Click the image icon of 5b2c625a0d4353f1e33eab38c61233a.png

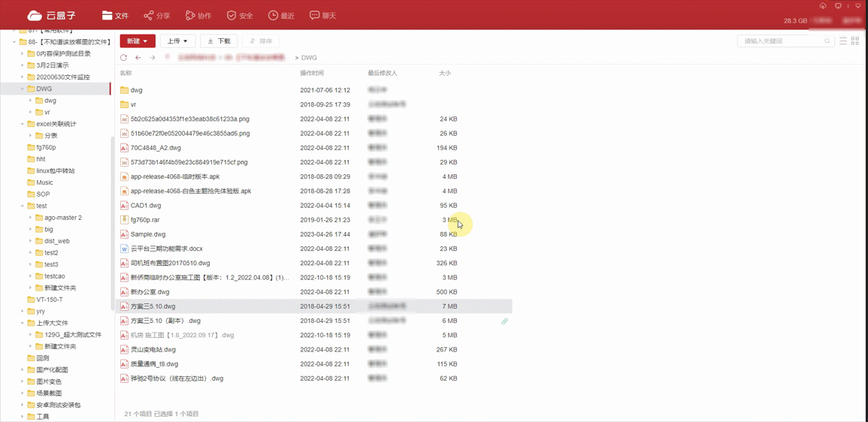(124, 119)
